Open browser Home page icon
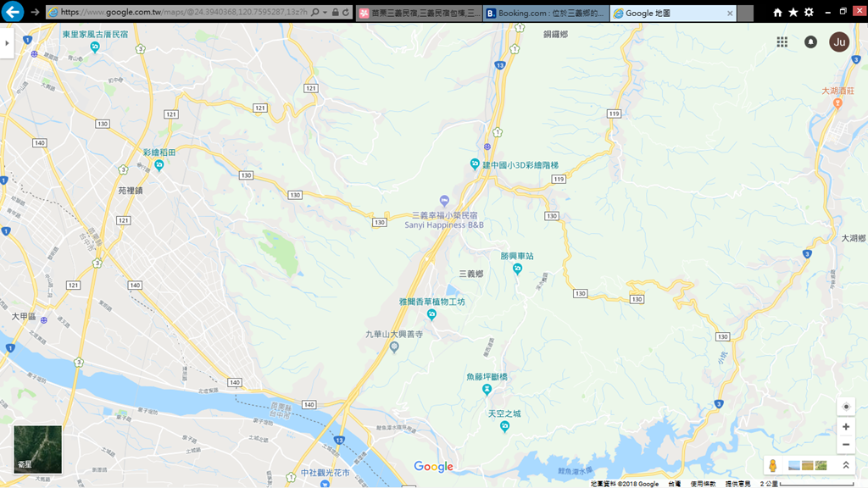 (x=777, y=12)
